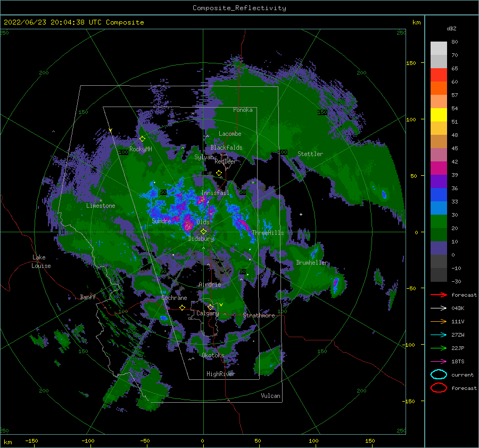Screen dimensions: 479x448
Task: Click the 04DK legend label text
Action: [x=458, y=308]
